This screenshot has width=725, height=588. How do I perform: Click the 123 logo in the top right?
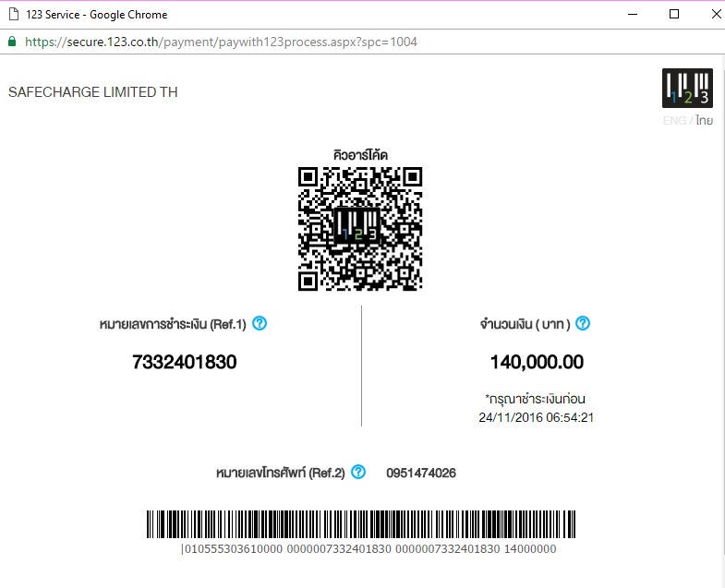(687, 88)
